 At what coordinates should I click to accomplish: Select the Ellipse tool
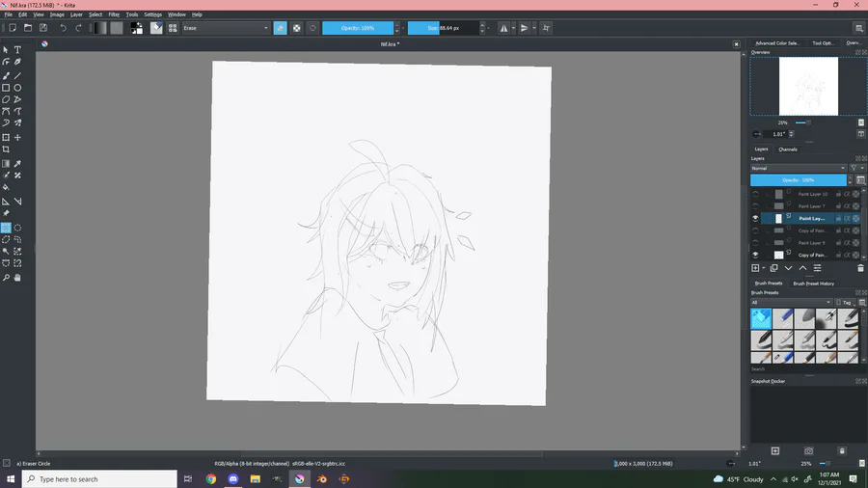coord(17,88)
